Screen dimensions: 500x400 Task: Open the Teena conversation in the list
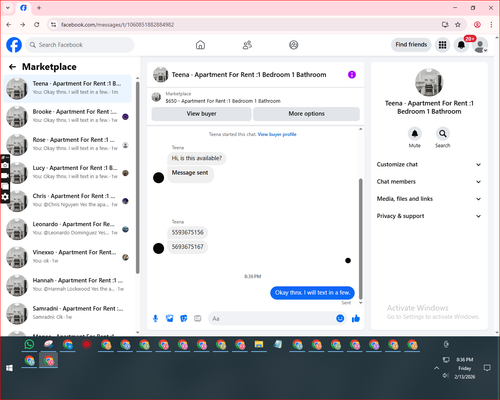coord(68,89)
